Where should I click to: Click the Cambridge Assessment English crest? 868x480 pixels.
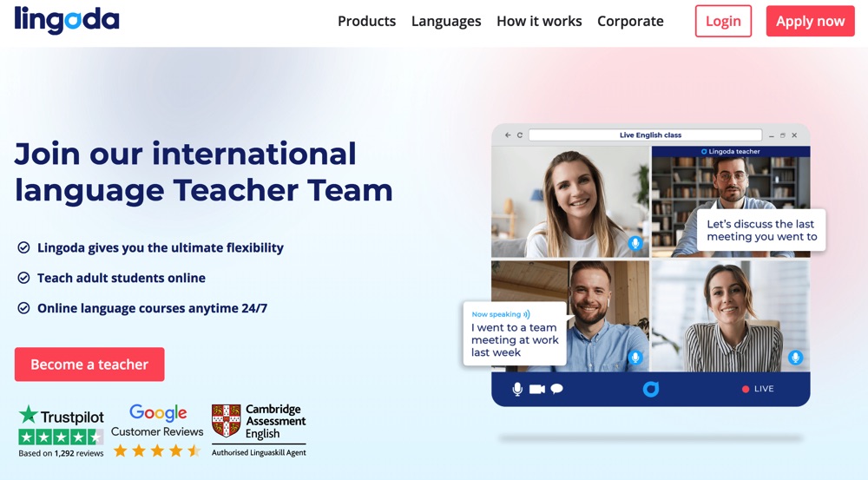(x=226, y=421)
